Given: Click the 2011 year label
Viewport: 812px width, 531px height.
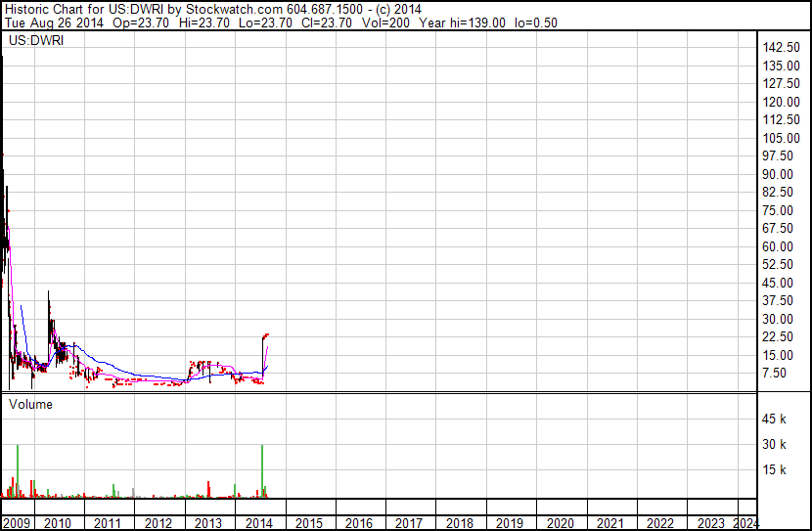Looking at the screenshot, I should tap(108, 523).
